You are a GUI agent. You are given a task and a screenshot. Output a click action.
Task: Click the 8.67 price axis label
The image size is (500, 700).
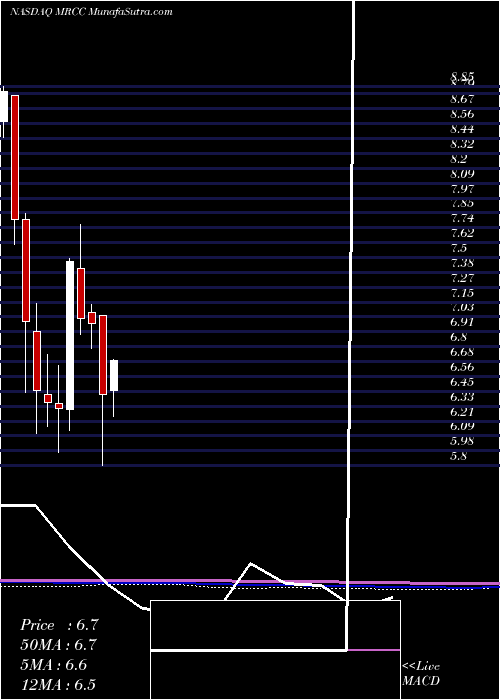[462, 99]
